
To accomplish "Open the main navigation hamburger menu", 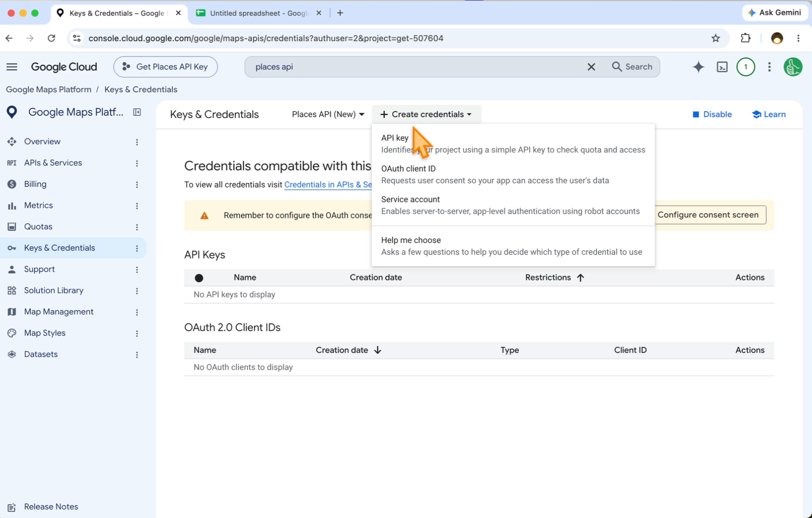I will (x=12, y=67).
